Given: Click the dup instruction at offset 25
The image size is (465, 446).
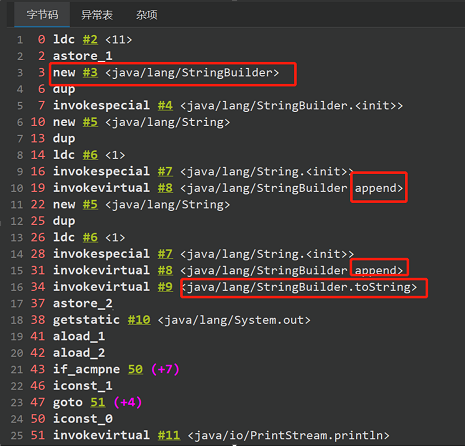Looking at the screenshot, I should point(64,221).
